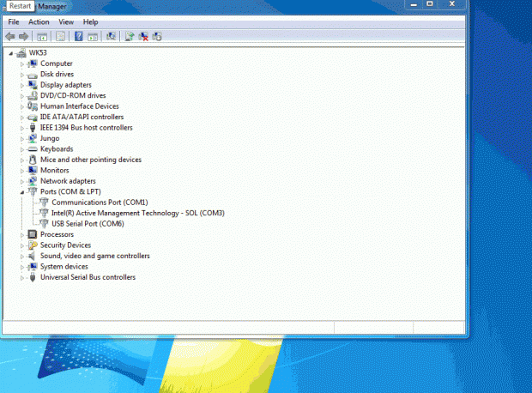Click the USB Serial Port (COM6) icon
This screenshot has width=532, height=393.
click(44, 223)
